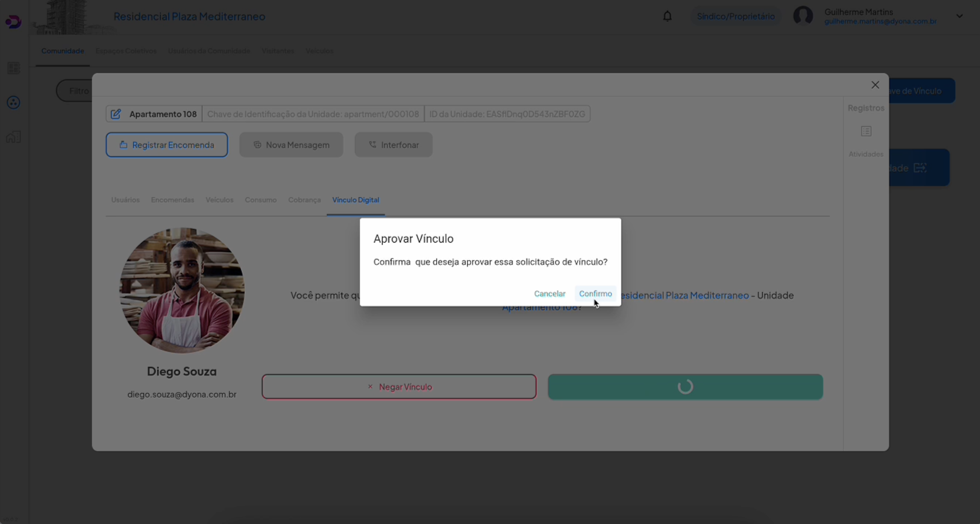
Task: Switch to the Usuários tab
Action: pyautogui.click(x=125, y=200)
